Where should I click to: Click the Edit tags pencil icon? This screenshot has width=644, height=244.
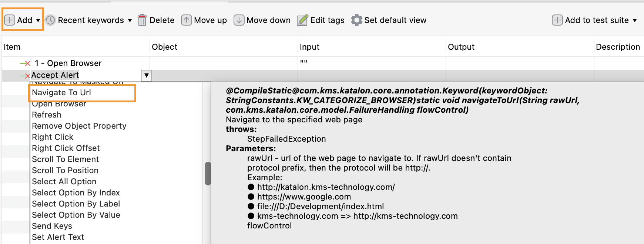pyautogui.click(x=302, y=20)
